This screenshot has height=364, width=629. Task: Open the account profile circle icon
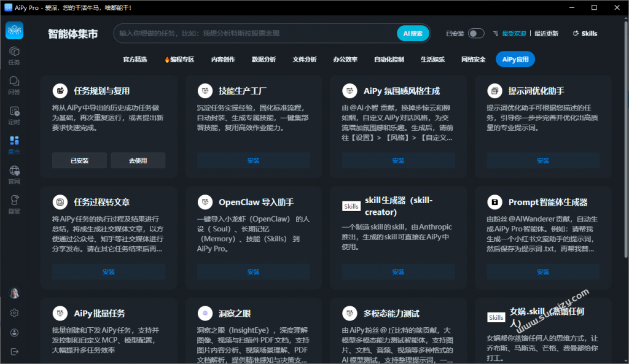(15, 332)
